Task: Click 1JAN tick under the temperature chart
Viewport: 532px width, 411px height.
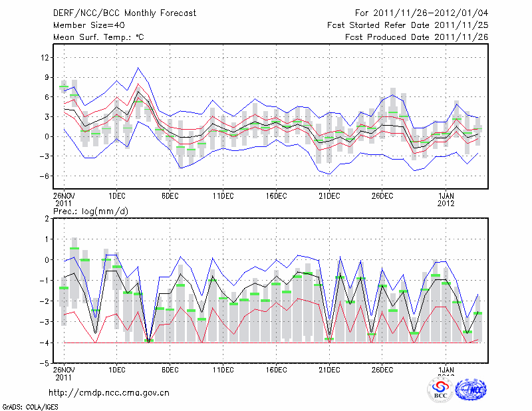Action: pos(446,196)
